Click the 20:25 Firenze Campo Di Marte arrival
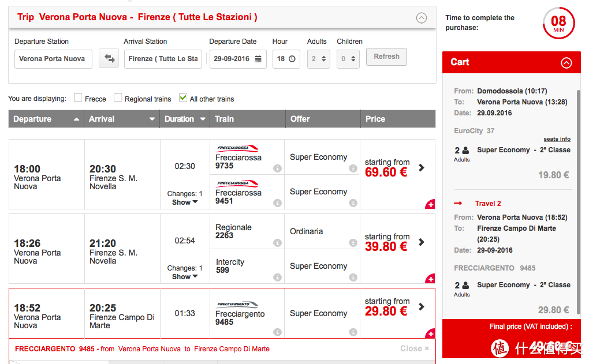589x364 pixels. pyautogui.click(x=122, y=314)
